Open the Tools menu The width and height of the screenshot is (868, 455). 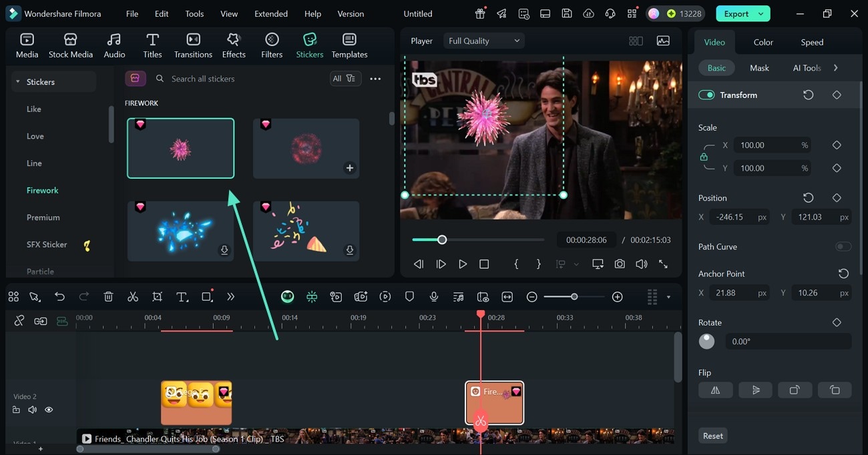click(194, 13)
